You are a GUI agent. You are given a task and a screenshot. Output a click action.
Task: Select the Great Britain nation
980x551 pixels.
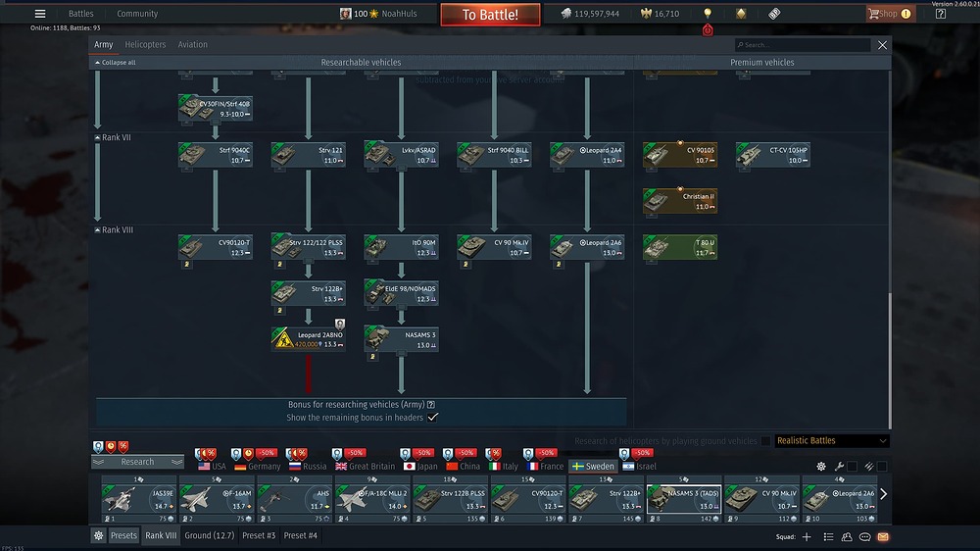[365, 467]
